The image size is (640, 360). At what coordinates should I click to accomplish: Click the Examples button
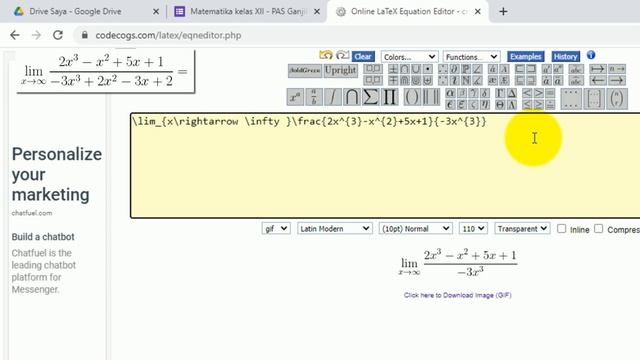[x=526, y=56]
